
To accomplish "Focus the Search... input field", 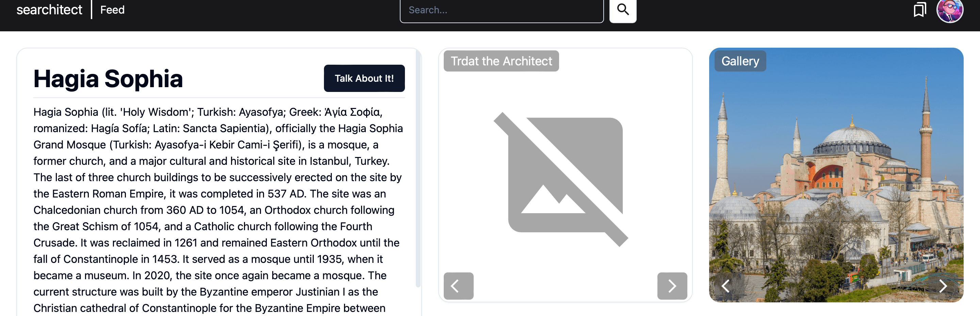I will point(502,10).
